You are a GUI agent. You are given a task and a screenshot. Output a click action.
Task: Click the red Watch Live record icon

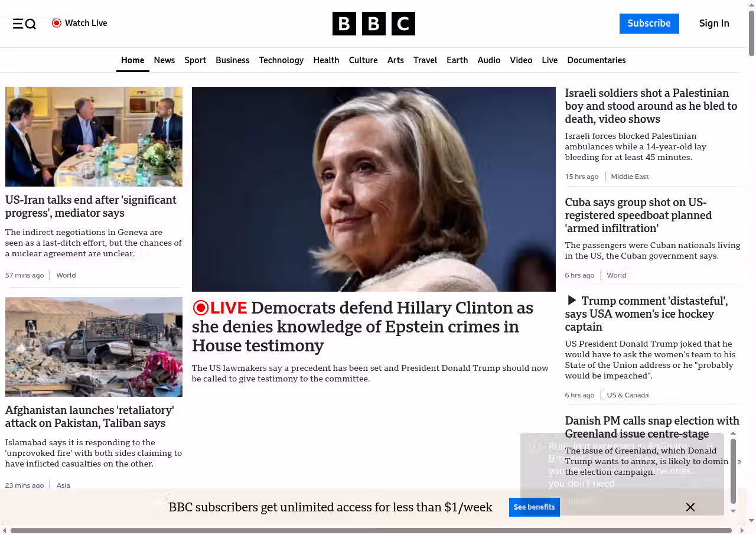57,23
